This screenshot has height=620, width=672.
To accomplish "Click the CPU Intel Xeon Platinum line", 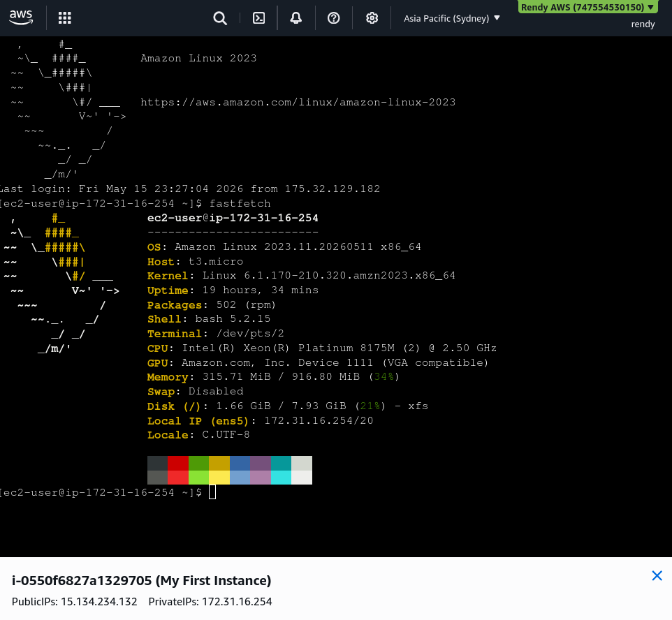I will click(322, 348).
